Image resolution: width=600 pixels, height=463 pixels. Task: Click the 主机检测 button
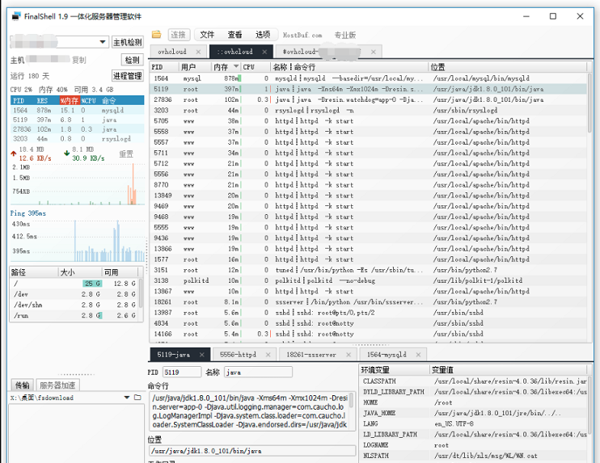click(127, 43)
